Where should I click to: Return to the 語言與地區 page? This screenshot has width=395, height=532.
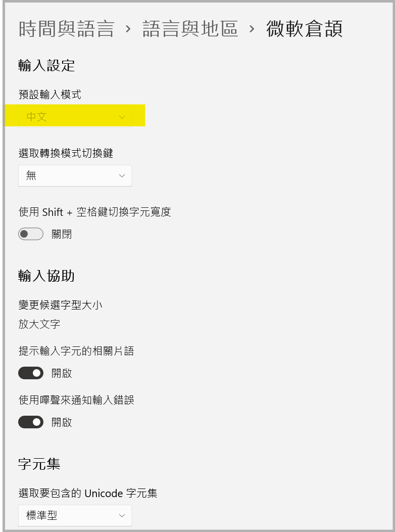pyautogui.click(x=189, y=29)
